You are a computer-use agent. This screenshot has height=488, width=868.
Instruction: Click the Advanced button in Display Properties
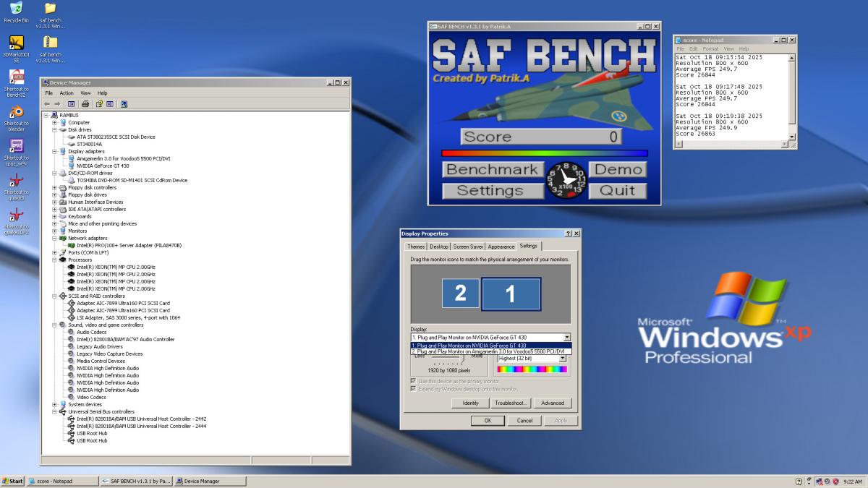553,403
